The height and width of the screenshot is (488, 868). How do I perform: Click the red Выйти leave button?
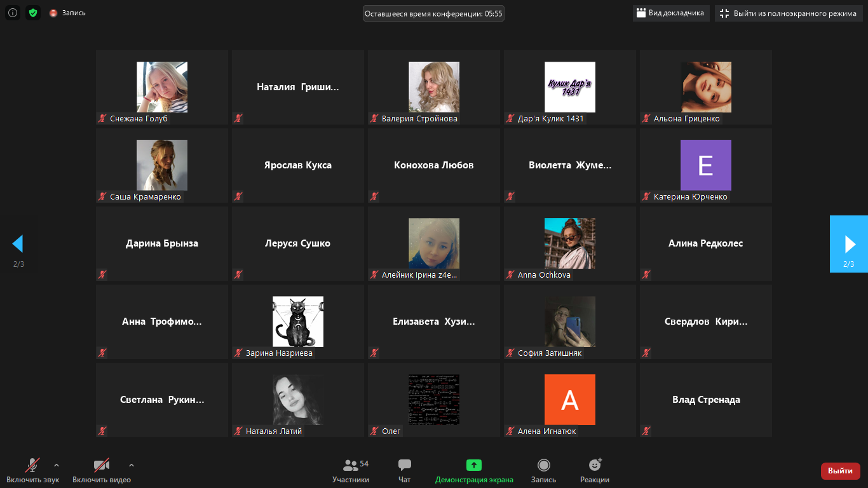840,471
